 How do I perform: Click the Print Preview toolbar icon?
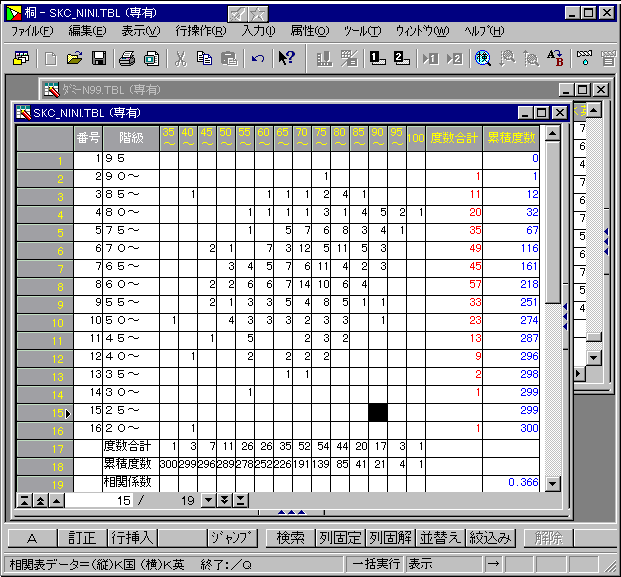pos(150,58)
